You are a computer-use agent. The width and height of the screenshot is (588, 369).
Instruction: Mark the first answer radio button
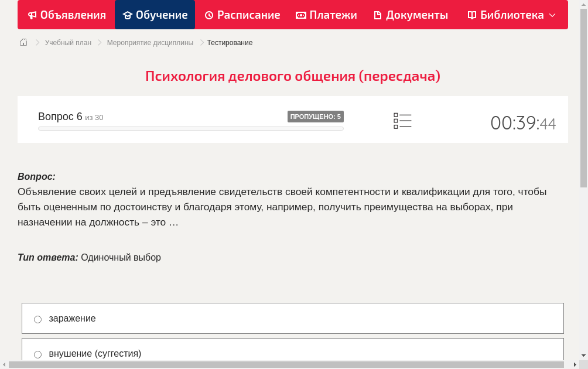[37, 319]
